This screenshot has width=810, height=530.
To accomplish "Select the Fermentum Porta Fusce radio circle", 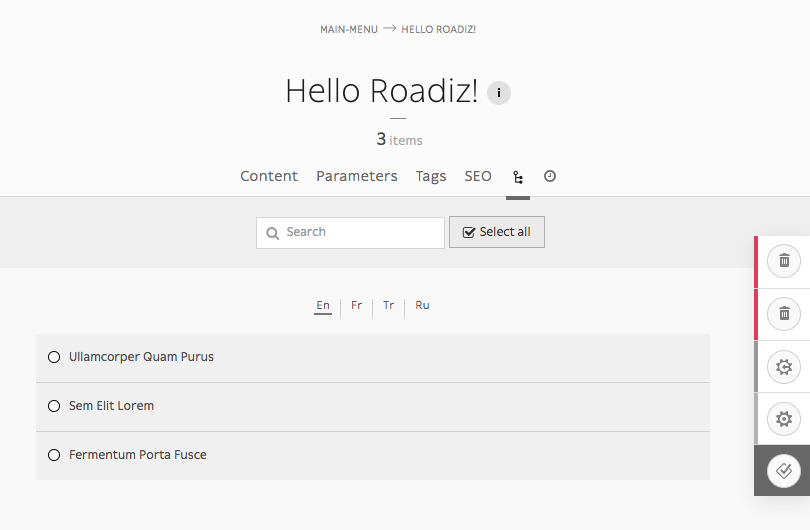I will pos(54,455).
